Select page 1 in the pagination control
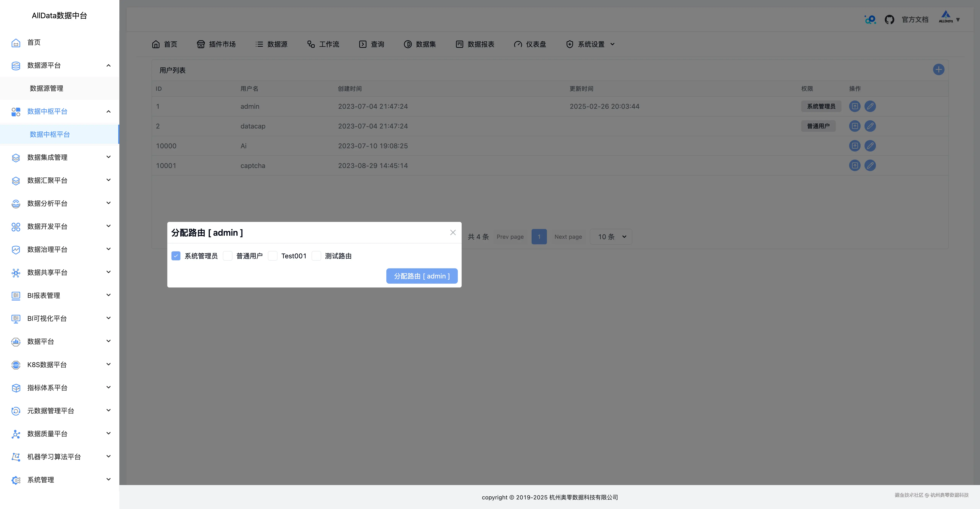The width and height of the screenshot is (980, 509). (539, 236)
